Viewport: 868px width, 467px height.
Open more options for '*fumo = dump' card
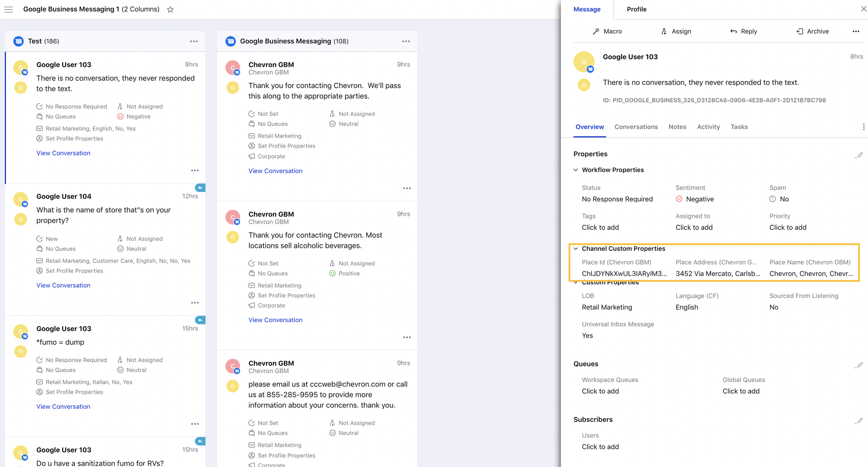(195, 424)
